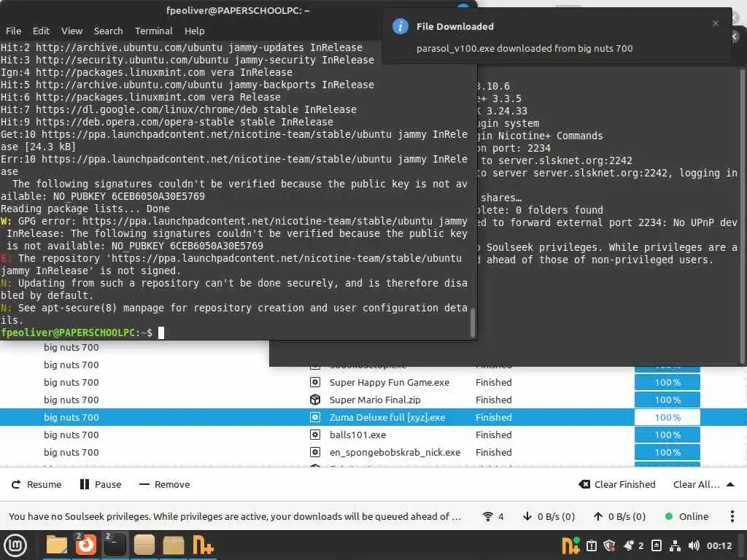747x560 pixels.
Task: Click the connections wifi icon showing 4
Action: pos(493,516)
